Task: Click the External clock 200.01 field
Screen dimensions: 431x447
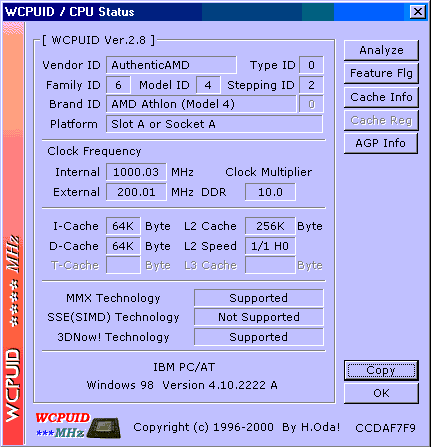Action: [136, 192]
